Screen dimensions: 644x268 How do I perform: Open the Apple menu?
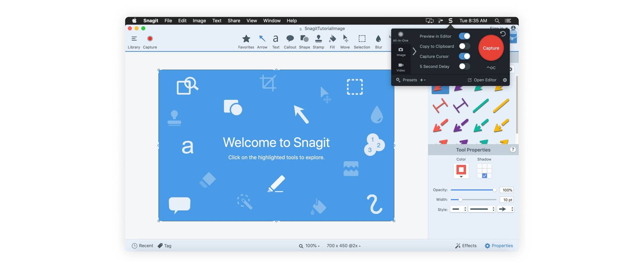pos(134,21)
